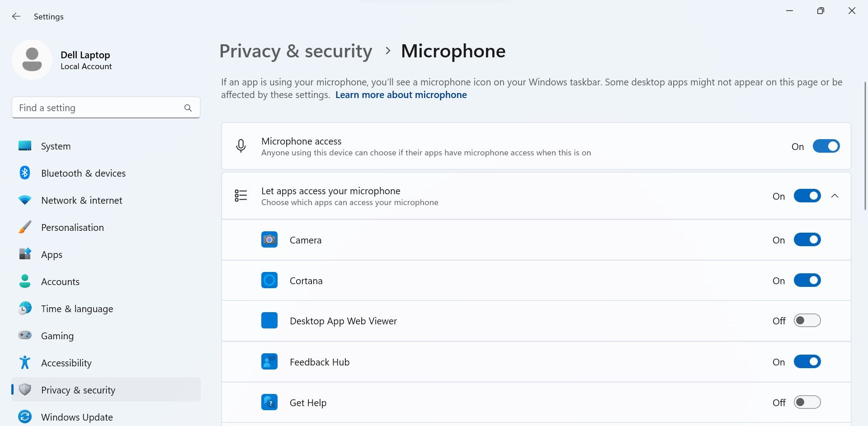Click the Personalisation paintbrush icon
Screen dimensions: 868x426
click(25, 227)
